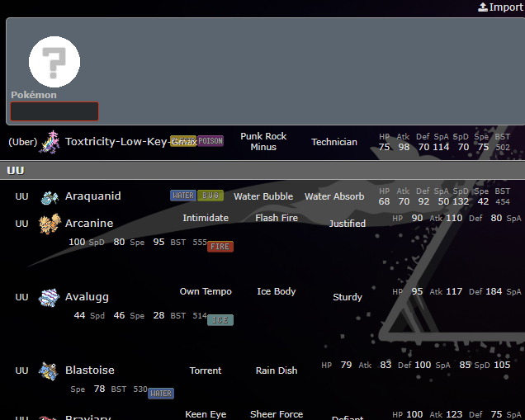Click the Poison type badge on Toxtricity

tap(210, 141)
